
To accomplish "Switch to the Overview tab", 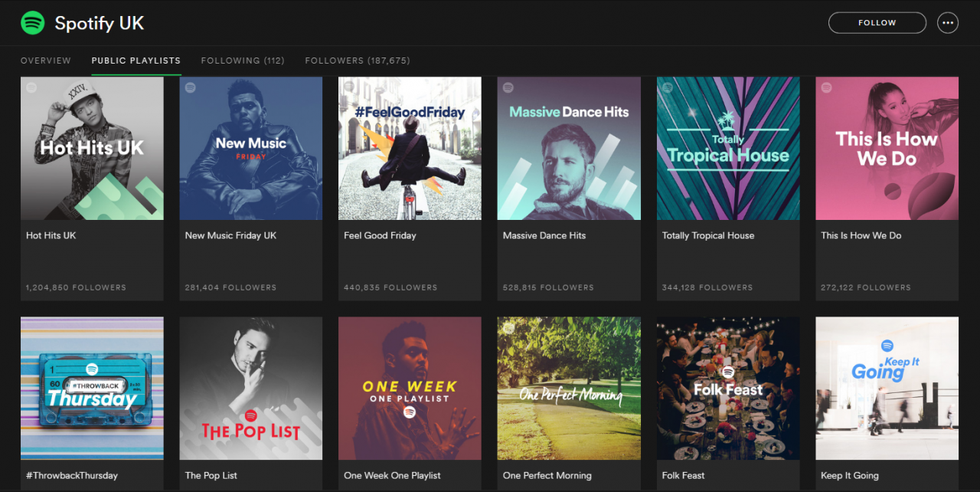I will (x=46, y=61).
